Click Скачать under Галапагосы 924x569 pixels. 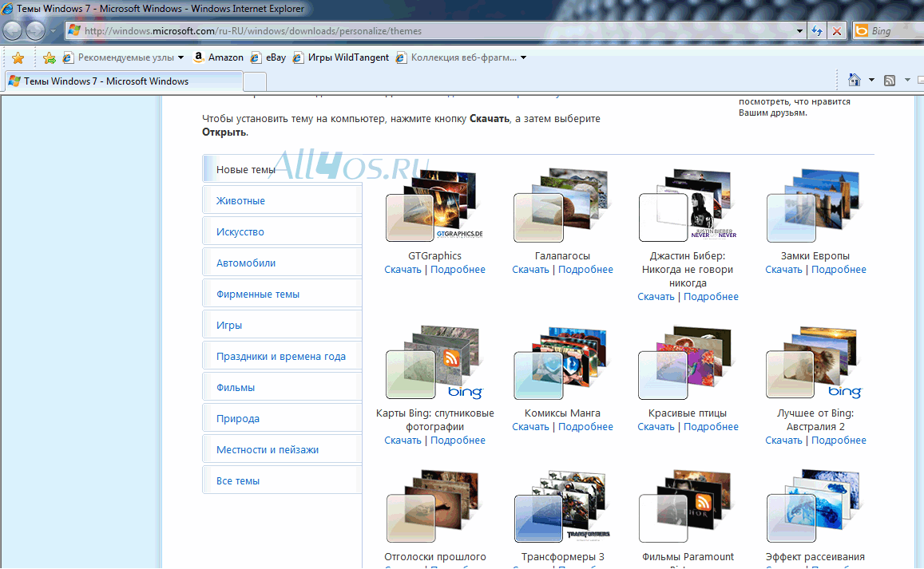(x=530, y=270)
